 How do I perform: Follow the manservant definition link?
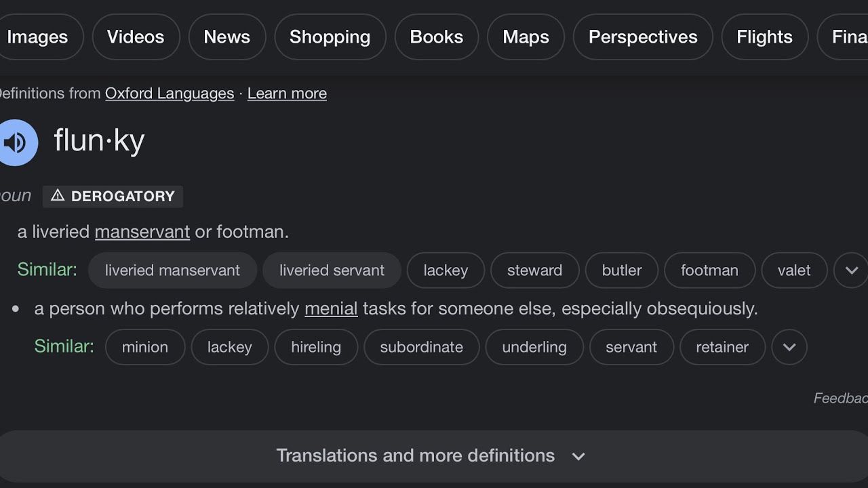pyautogui.click(x=142, y=232)
